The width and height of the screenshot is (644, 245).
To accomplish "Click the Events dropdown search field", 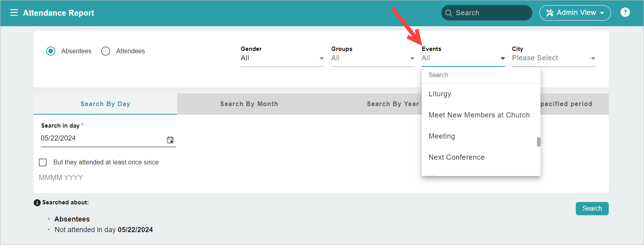I will 481,75.
